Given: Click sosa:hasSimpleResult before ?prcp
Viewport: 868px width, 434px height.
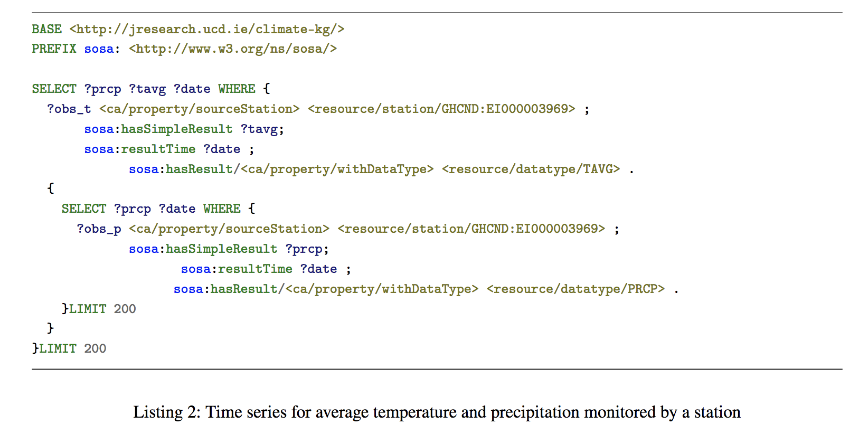Looking at the screenshot, I should point(203,249).
